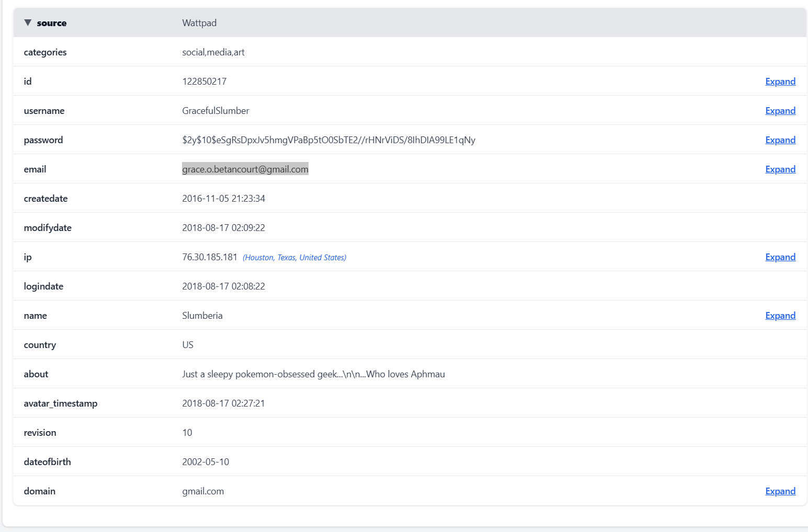Expand the username row
808x532 pixels.
[x=780, y=111]
